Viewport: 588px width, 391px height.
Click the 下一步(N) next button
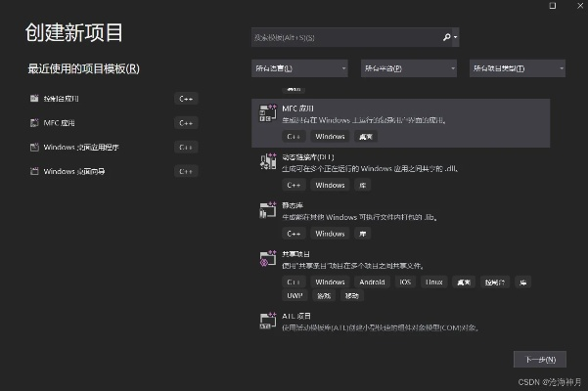pyautogui.click(x=539, y=359)
